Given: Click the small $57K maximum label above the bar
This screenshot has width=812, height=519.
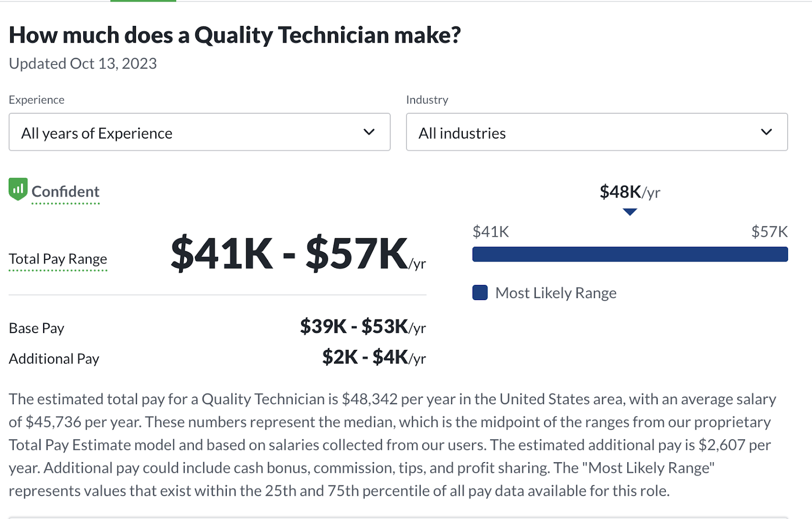Looking at the screenshot, I should click(769, 232).
